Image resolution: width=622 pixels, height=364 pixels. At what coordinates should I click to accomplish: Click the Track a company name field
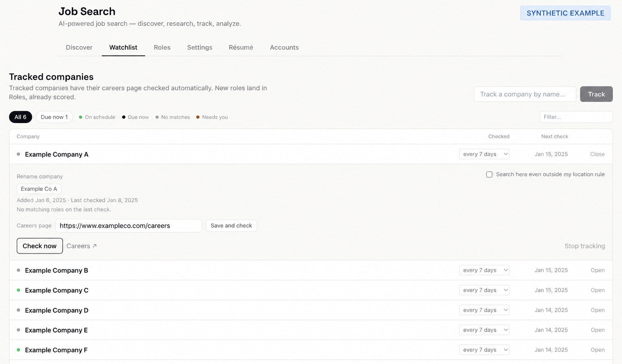tap(525, 94)
